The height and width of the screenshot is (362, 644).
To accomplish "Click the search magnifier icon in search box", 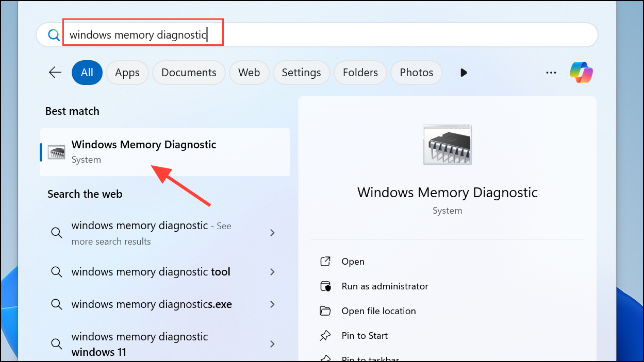I will [54, 35].
